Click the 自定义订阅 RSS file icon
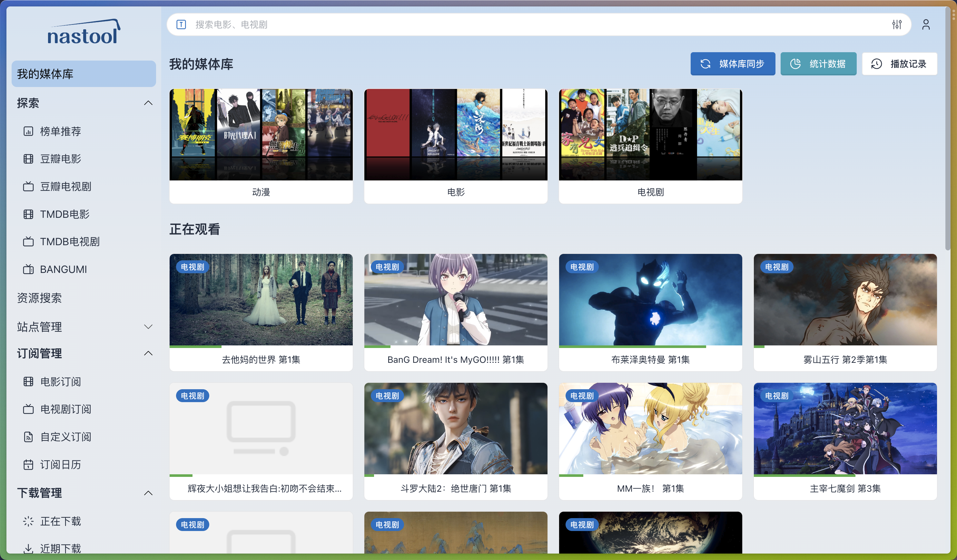957x560 pixels. (28, 437)
